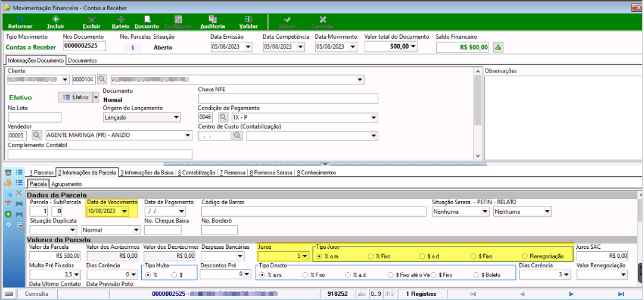Click the Incluir plus icon
Screen dimensions: 644x300
click(x=55, y=19)
